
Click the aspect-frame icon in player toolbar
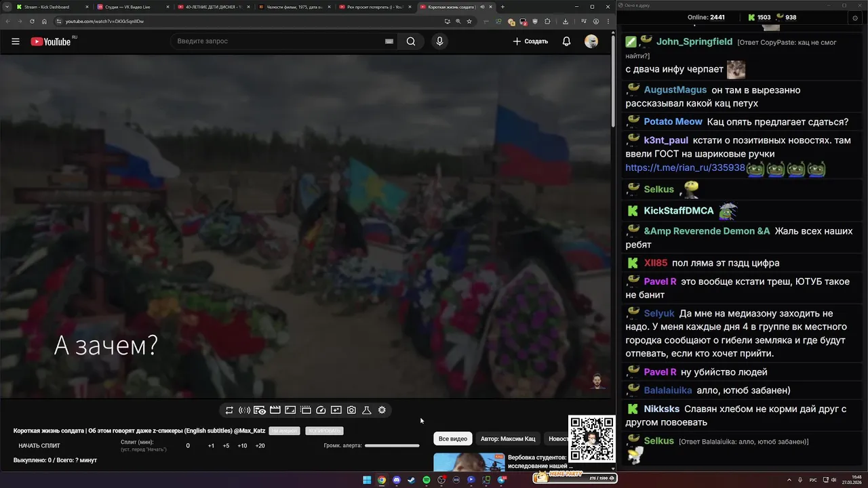coord(290,410)
